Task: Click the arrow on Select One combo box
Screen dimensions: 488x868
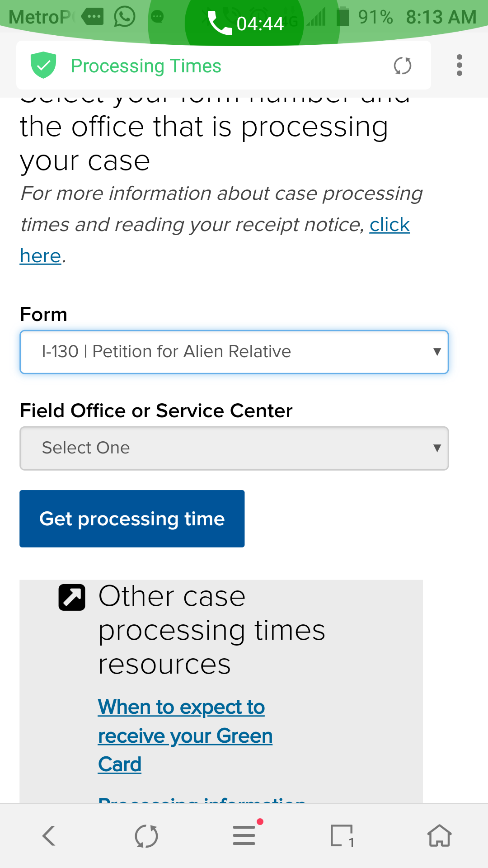Action: pos(436,448)
